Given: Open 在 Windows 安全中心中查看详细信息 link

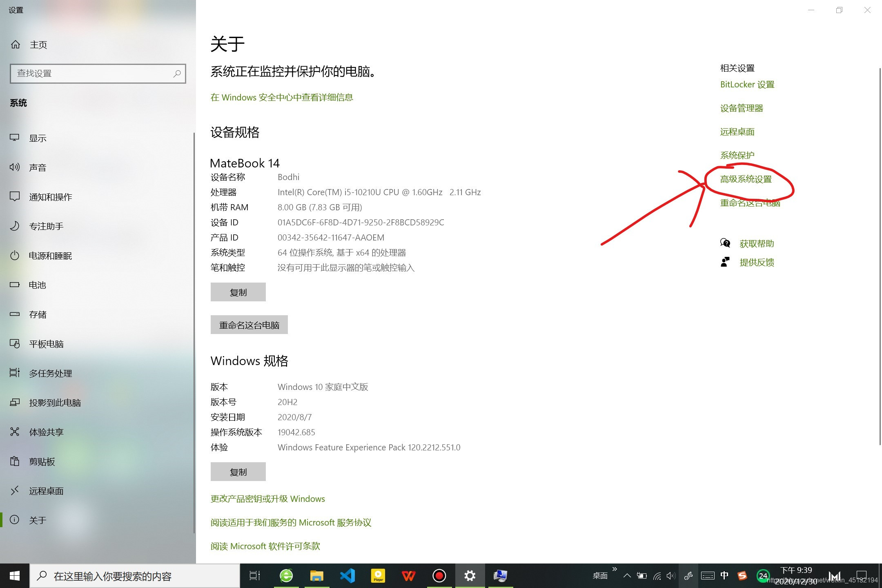Looking at the screenshot, I should pyautogui.click(x=282, y=97).
